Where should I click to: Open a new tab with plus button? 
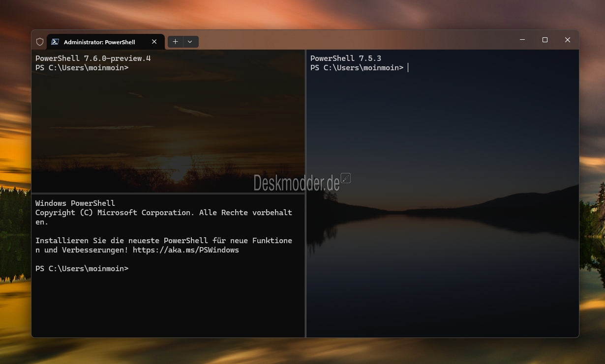click(x=175, y=42)
